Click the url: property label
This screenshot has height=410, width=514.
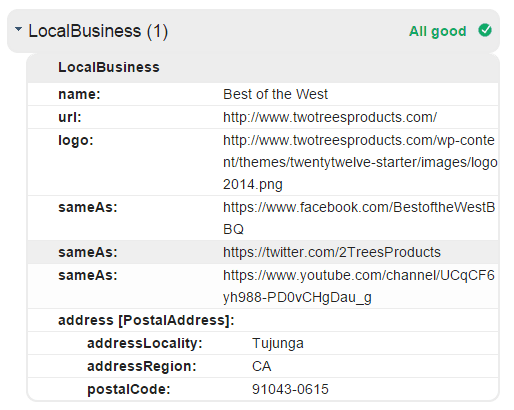(x=70, y=117)
